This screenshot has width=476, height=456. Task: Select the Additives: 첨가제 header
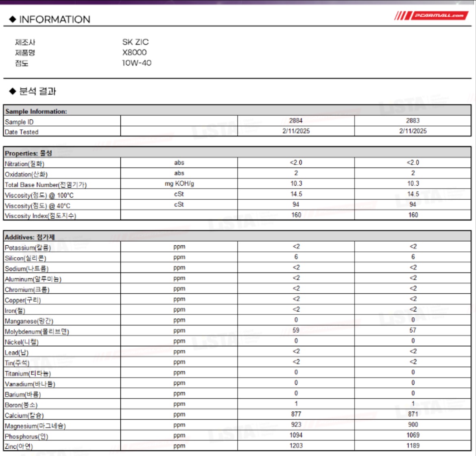(238, 236)
